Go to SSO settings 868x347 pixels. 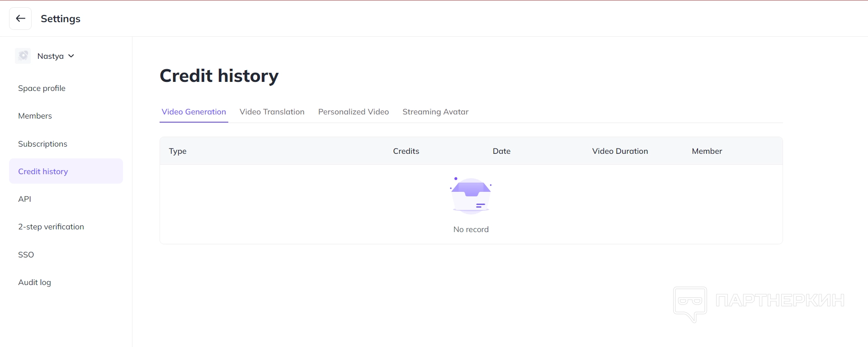pos(26,255)
